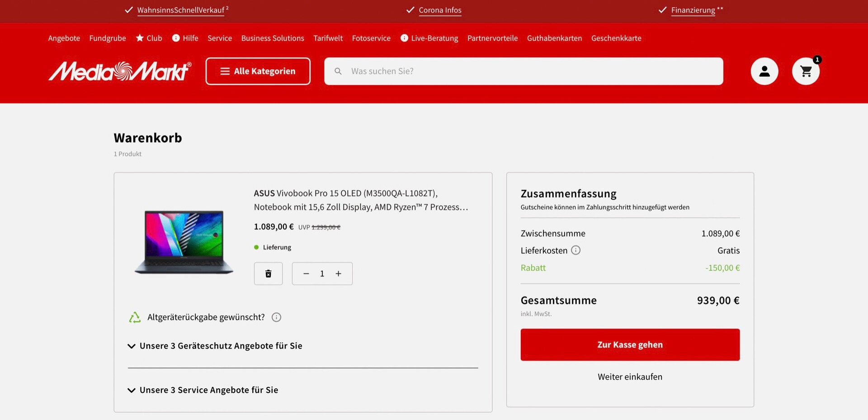The width and height of the screenshot is (868, 420).
Task: Click the green Lieferung availability label
Action: pyautogui.click(x=277, y=247)
